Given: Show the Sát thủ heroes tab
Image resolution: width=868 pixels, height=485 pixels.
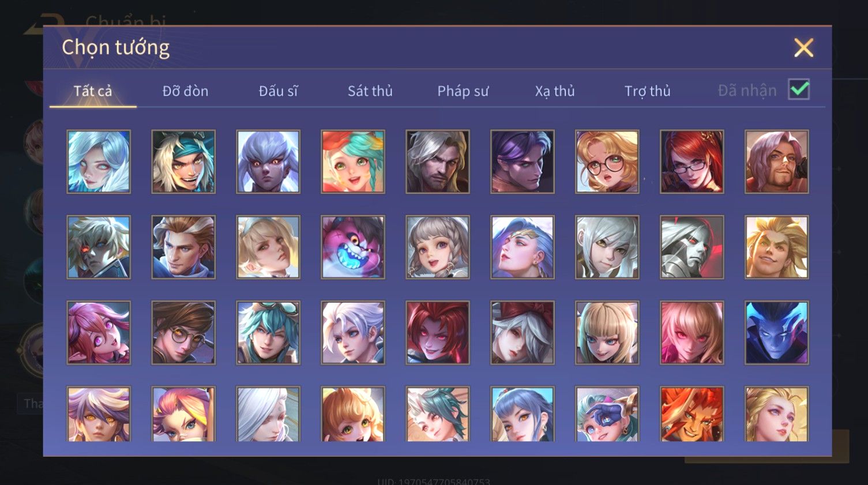Looking at the screenshot, I should [x=370, y=91].
